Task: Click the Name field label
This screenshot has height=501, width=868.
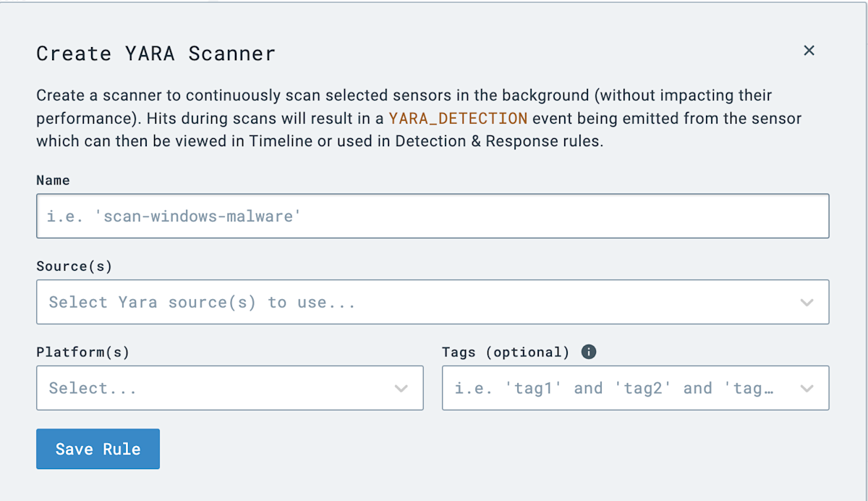Action: click(x=52, y=180)
